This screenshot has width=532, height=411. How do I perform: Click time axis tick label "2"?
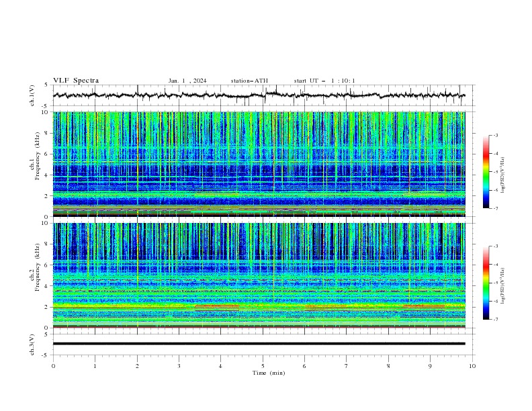pyautogui.click(x=137, y=366)
